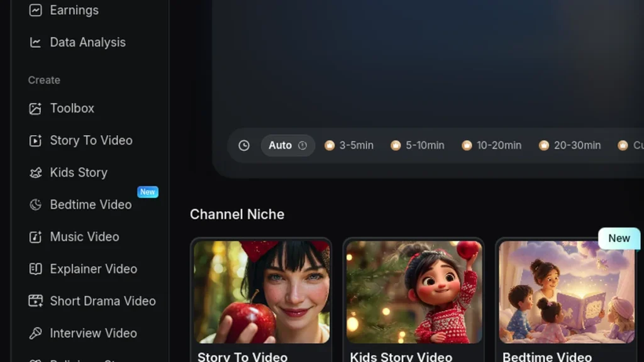The image size is (644, 362).
Task: Open Short Drama Video from sidebar
Action: click(103, 301)
